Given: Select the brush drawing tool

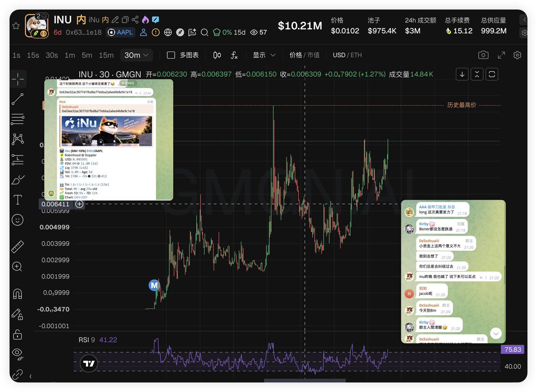Looking at the screenshot, I should point(18,180).
